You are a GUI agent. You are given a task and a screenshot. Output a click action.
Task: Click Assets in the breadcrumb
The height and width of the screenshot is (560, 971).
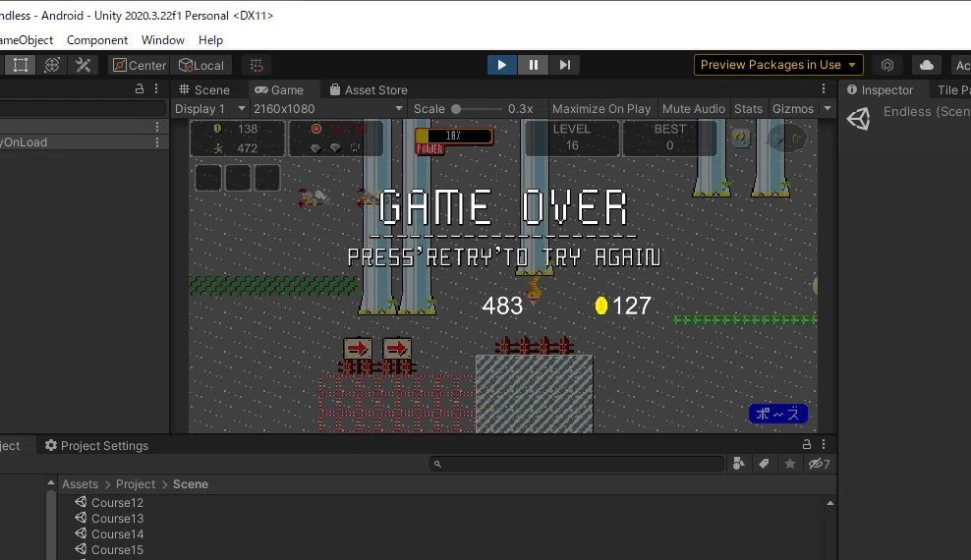click(x=80, y=484)
